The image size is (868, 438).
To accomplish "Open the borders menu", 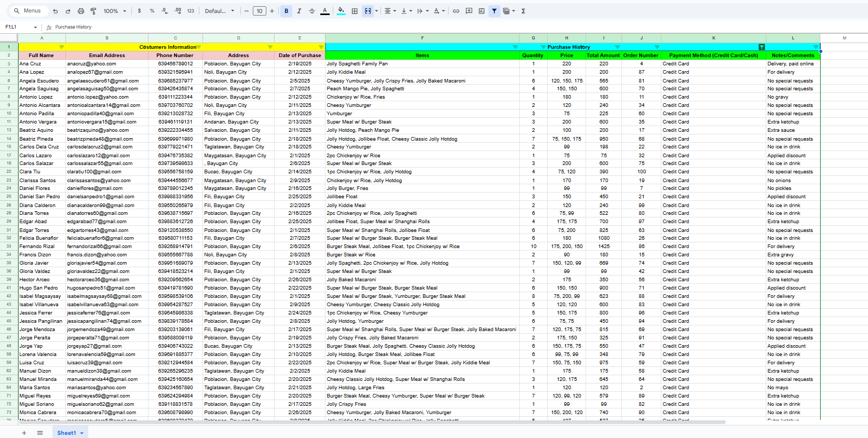I will tap(355, 11).
